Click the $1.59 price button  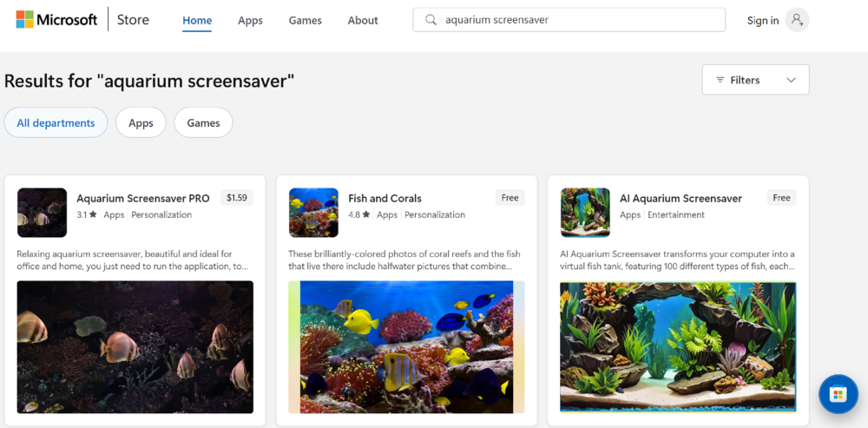tap(236, 198)
